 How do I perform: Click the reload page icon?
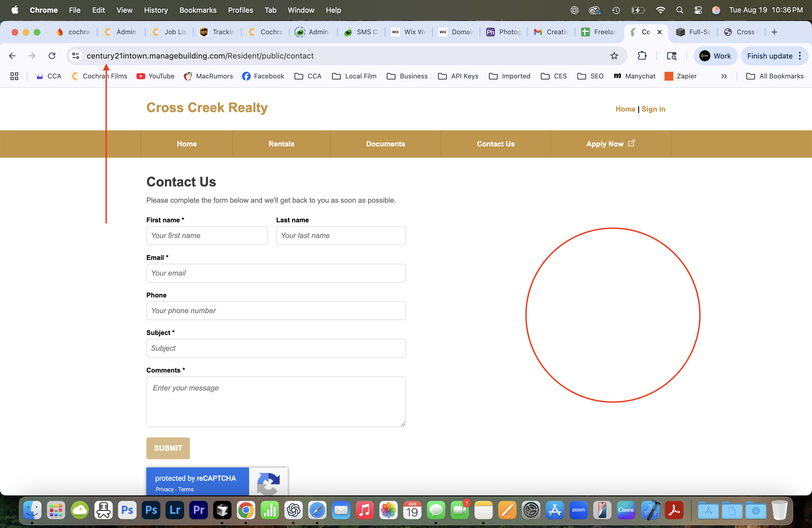coord(52,56)
